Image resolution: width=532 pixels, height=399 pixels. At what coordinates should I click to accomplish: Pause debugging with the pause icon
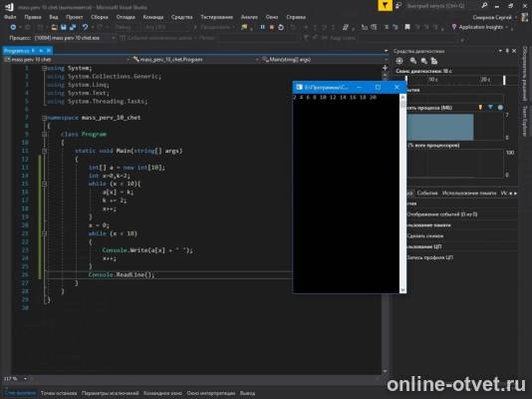click(x=262, y=27)
